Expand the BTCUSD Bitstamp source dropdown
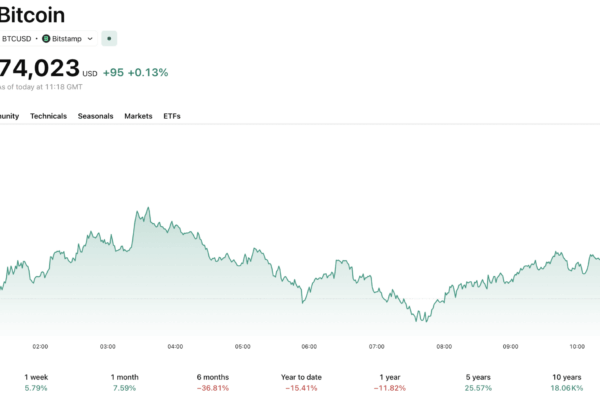600x400 pixels. click(x=91, y=39)
